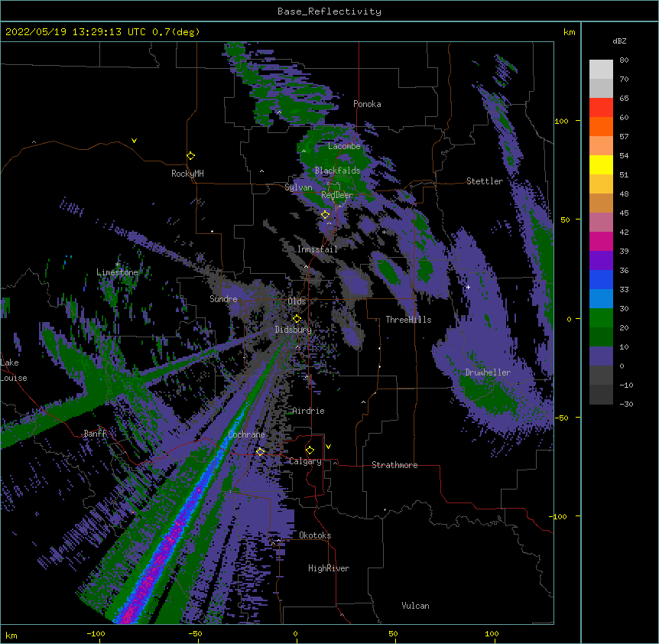Screen dimensions: 659x644
Task: Select the Vulcan label
Action: click(x=415, y=606)
